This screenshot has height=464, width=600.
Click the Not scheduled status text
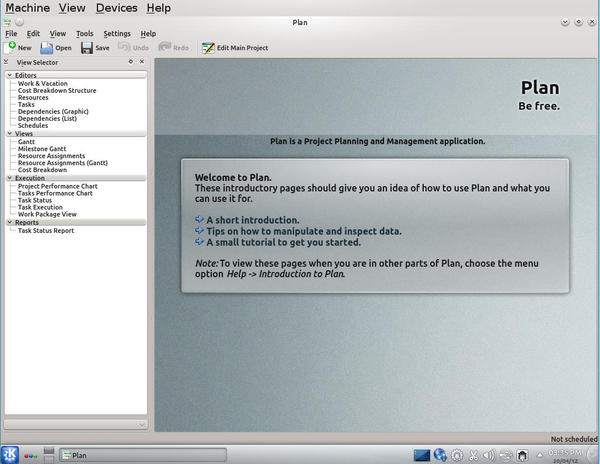click(574, 439)
